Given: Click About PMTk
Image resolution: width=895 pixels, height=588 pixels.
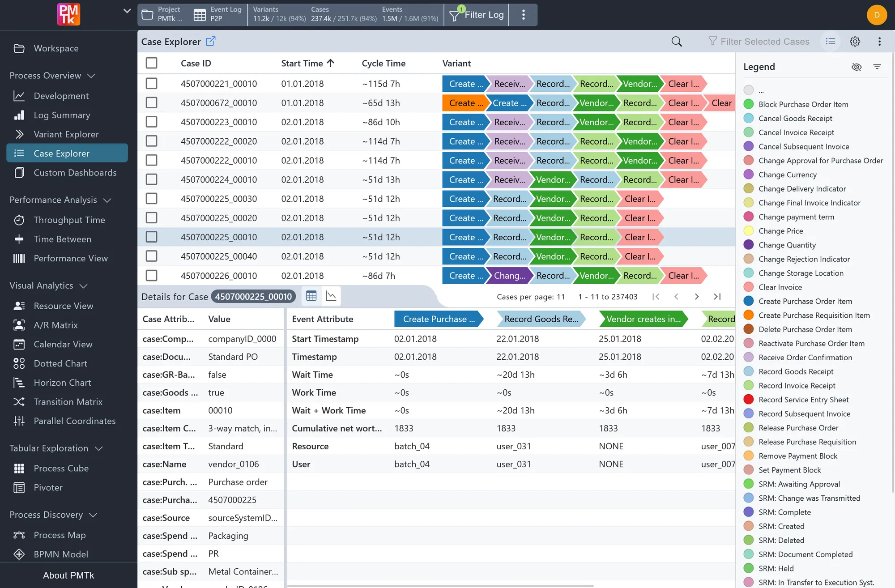Looking at the screenshot, I should [x=68, y=575].
